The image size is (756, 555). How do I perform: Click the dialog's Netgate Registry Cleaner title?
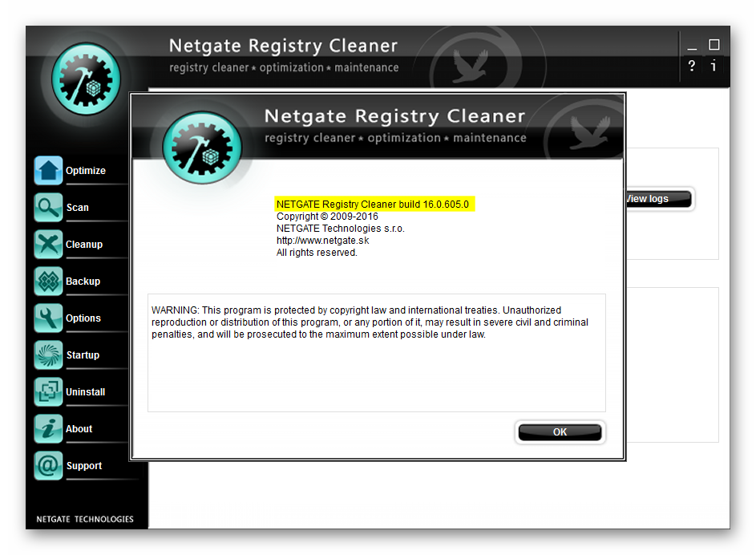(x=395, y=116)
